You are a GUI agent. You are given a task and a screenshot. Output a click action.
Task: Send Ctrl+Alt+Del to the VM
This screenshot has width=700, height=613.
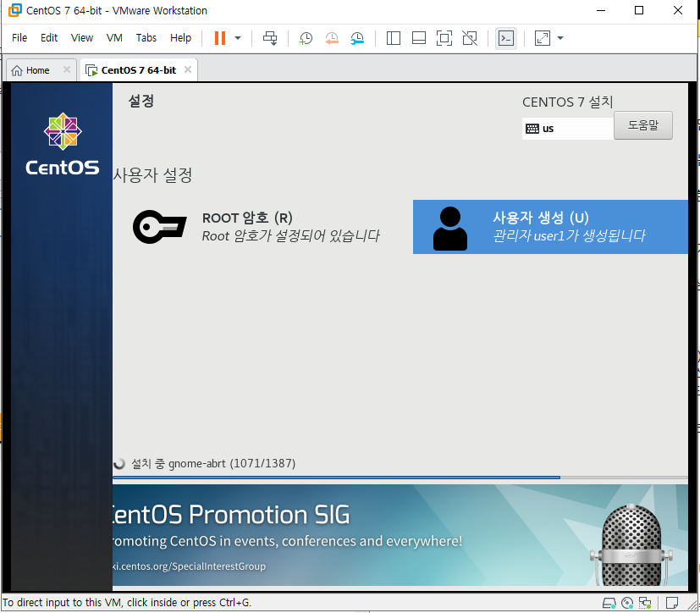click(270, 38)
